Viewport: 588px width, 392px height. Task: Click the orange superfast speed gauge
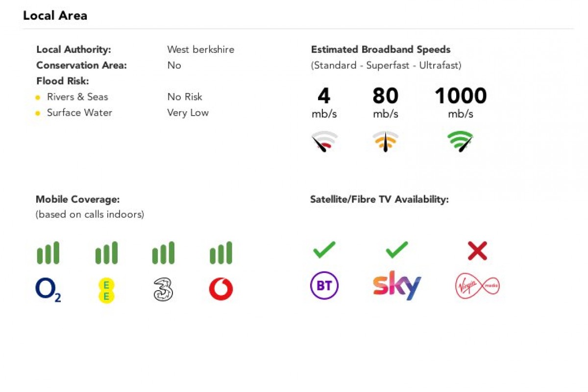pos(385,142)
